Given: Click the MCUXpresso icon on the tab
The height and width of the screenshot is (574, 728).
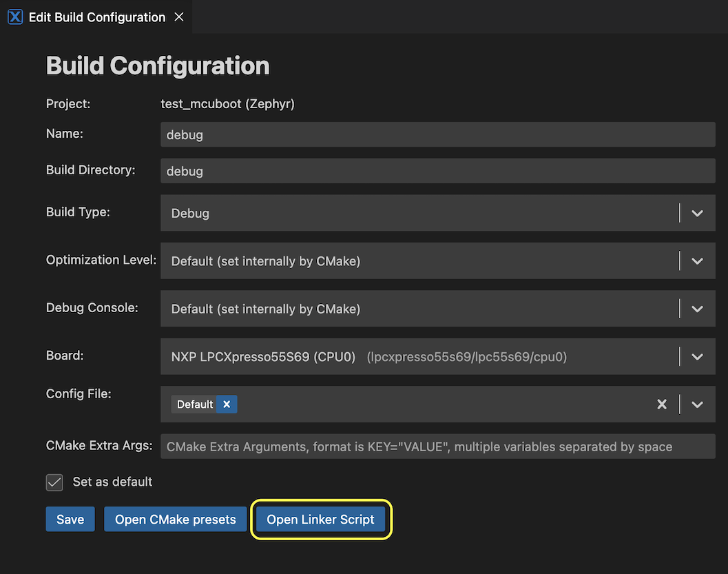Looking at the screenshot, I should tap(15, 17).
